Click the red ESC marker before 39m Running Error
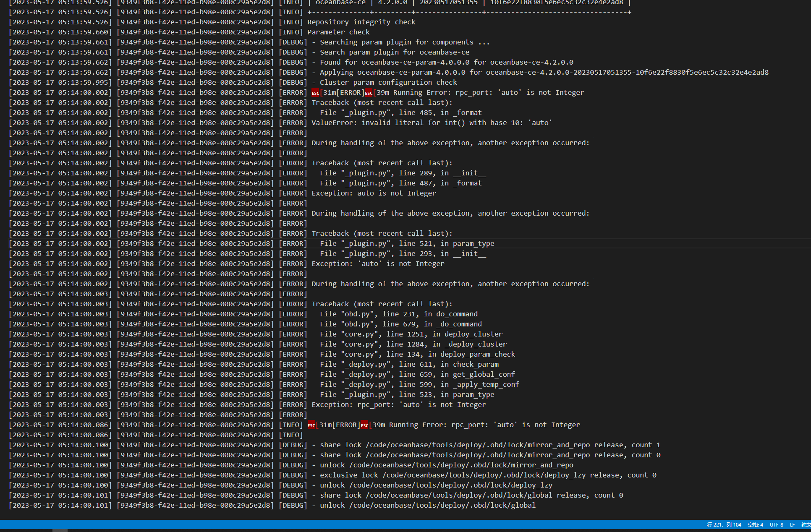The height and width of the screenshot is (532, 811). 369,93
